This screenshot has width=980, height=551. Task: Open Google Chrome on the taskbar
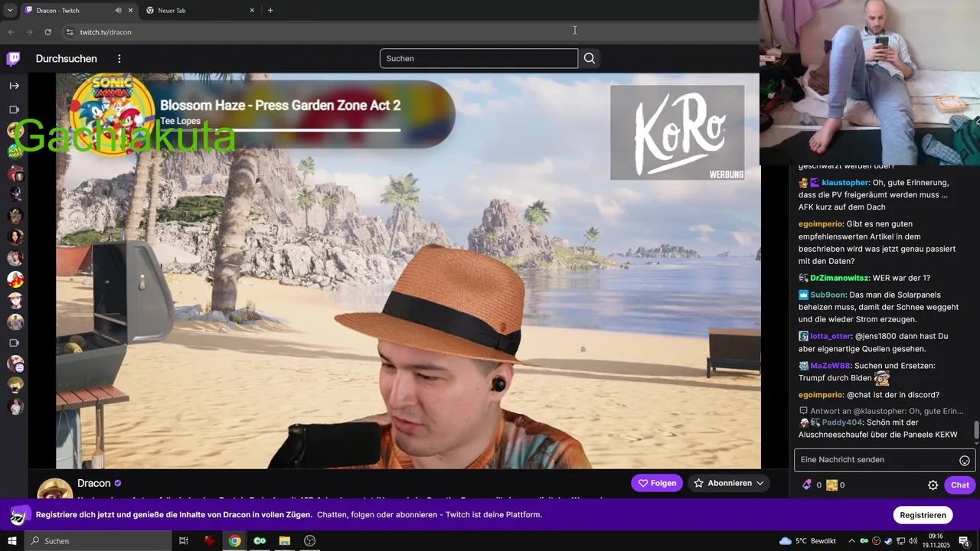click(235, 541)
